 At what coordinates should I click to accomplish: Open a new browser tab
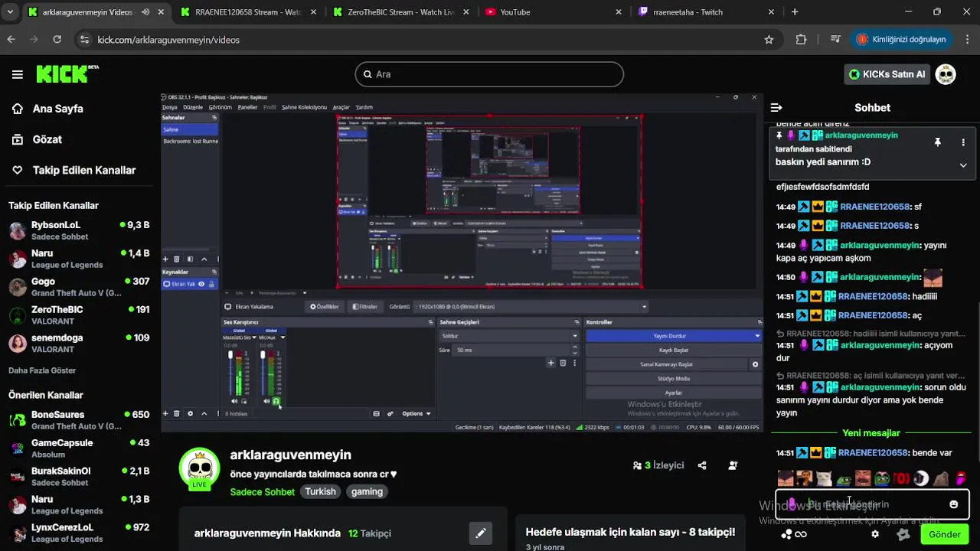(x=795, y=11)
